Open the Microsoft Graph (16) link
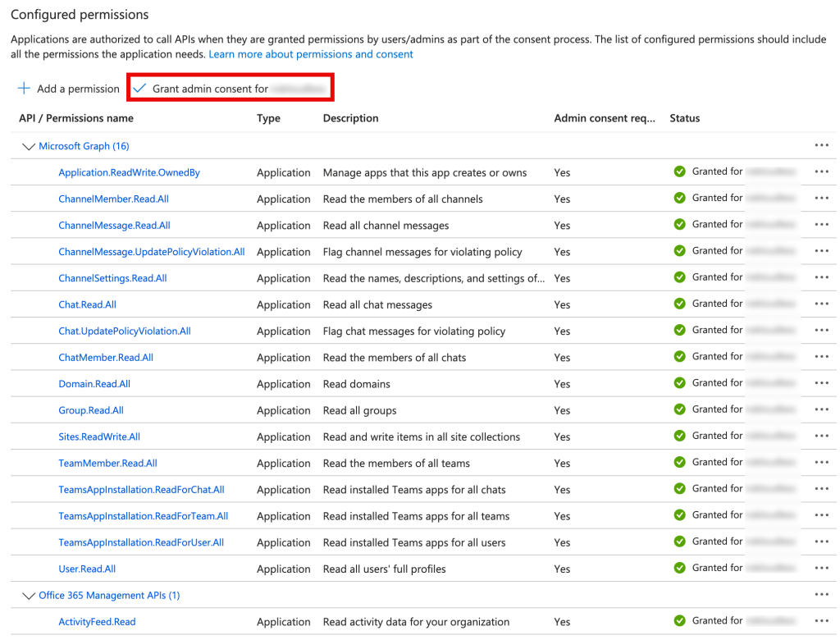This screenshot has width=840, height=640. [84, 146]
